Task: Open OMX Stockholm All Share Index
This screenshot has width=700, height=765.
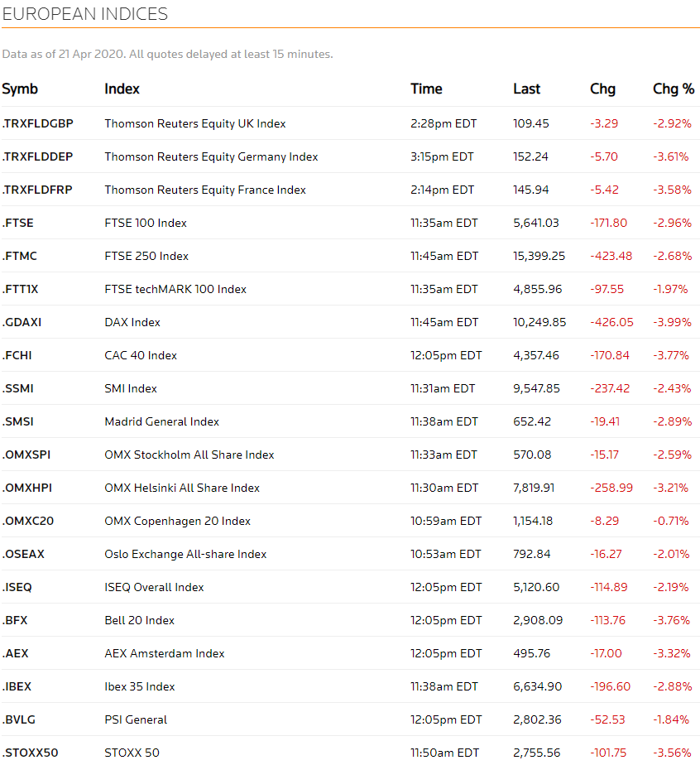Action: click(189, 455)
